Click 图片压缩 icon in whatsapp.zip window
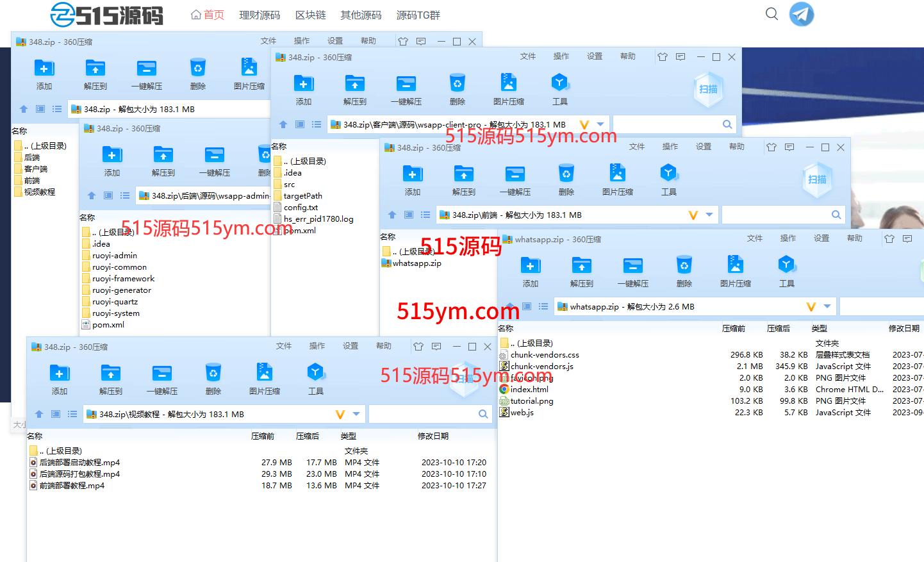Viewport: 924px width, 562px height. pos(735,265)
